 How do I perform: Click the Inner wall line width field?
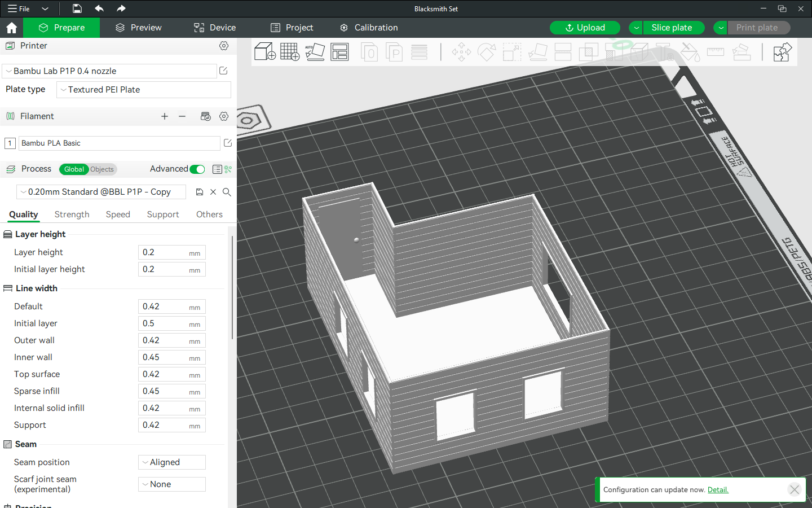pos(172,357)
